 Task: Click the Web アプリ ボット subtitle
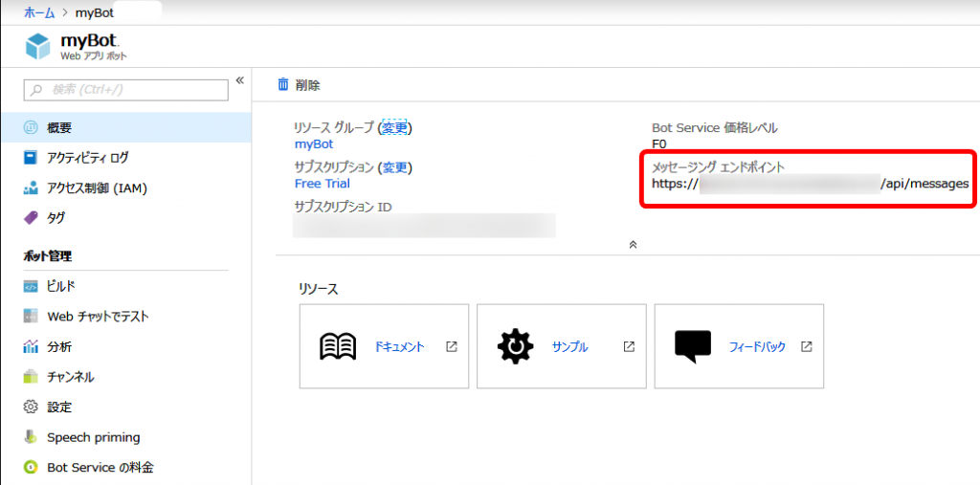pos(93,55)
